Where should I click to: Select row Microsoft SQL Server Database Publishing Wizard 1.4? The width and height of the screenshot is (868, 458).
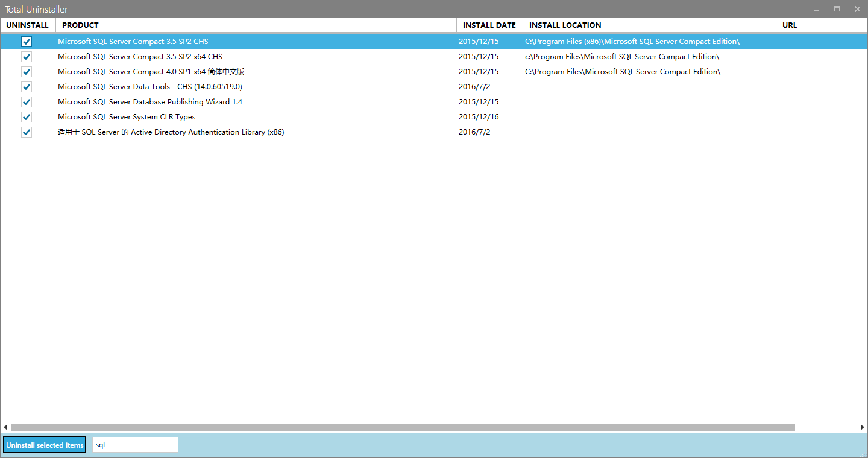(434, 102)
